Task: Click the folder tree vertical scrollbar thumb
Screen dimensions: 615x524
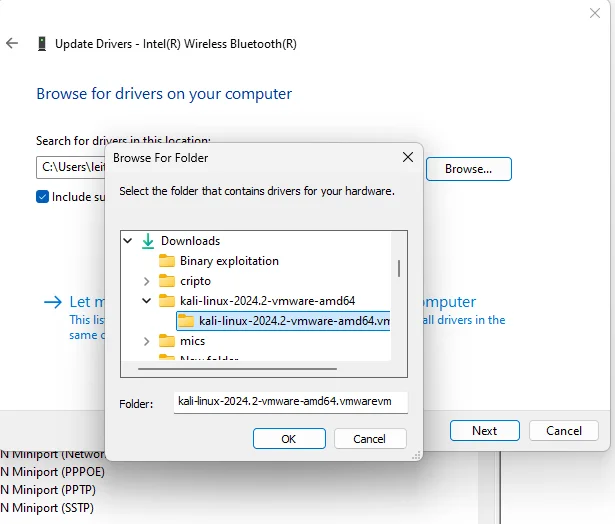Action: pos(399,268)
